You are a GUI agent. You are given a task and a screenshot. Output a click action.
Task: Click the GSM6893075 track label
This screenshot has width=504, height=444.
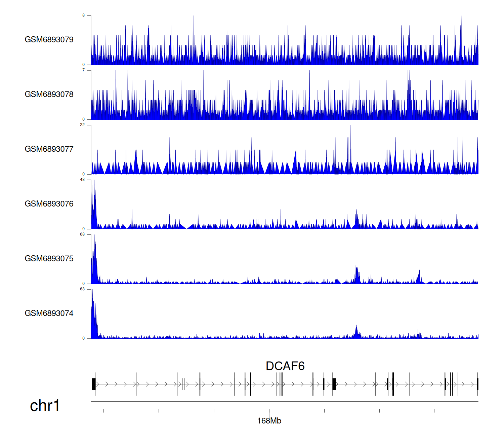point(49,259)
